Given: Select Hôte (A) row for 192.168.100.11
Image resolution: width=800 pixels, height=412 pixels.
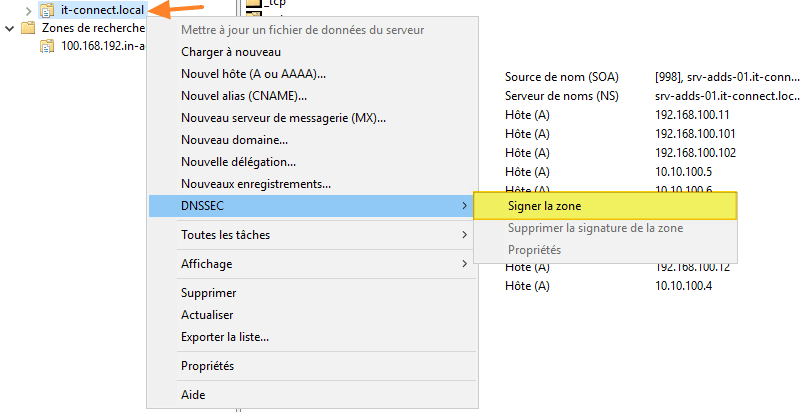Looking at the screenshot, I should tap(527, 115).
